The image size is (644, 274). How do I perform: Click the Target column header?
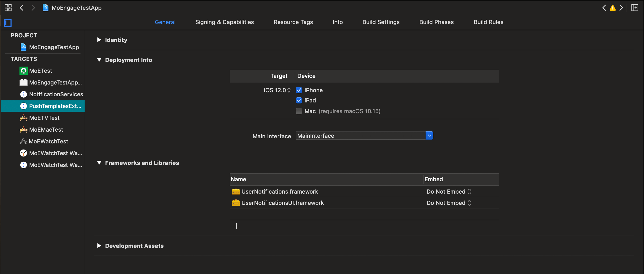tap(279, 76)
